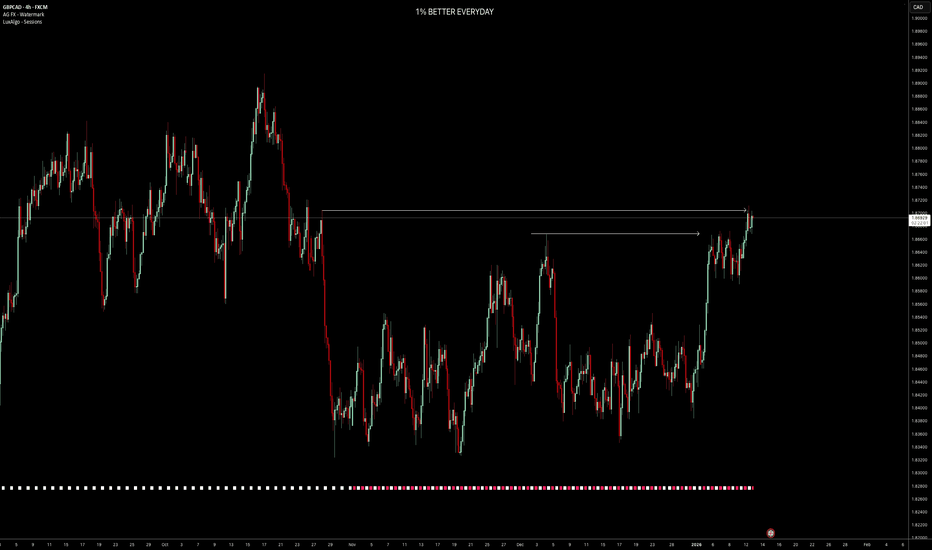Click the arrowhead of the upper horizontal arrow
The width and height of the screenshot is (932, 550).
746,211
